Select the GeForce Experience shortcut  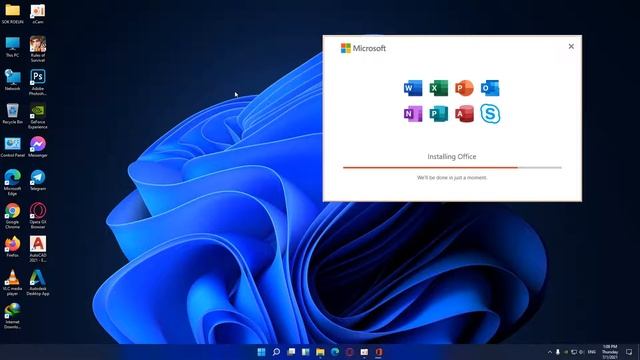(x=38, y=116)
